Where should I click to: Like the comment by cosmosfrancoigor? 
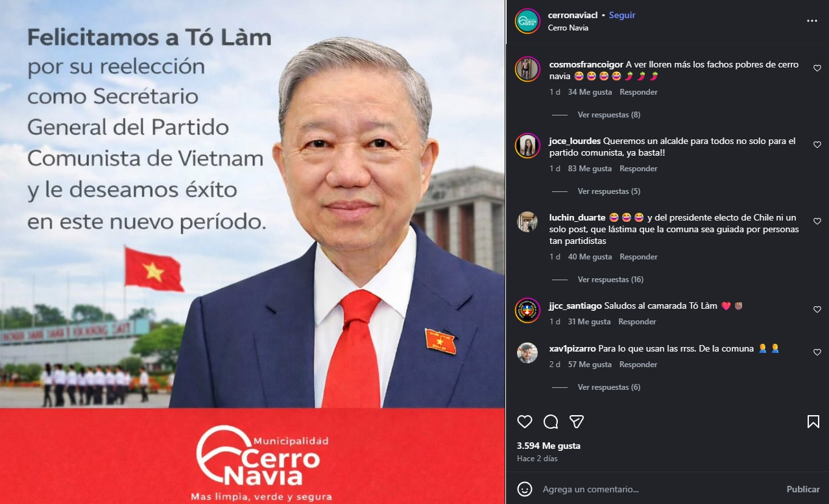coord(817,69)
